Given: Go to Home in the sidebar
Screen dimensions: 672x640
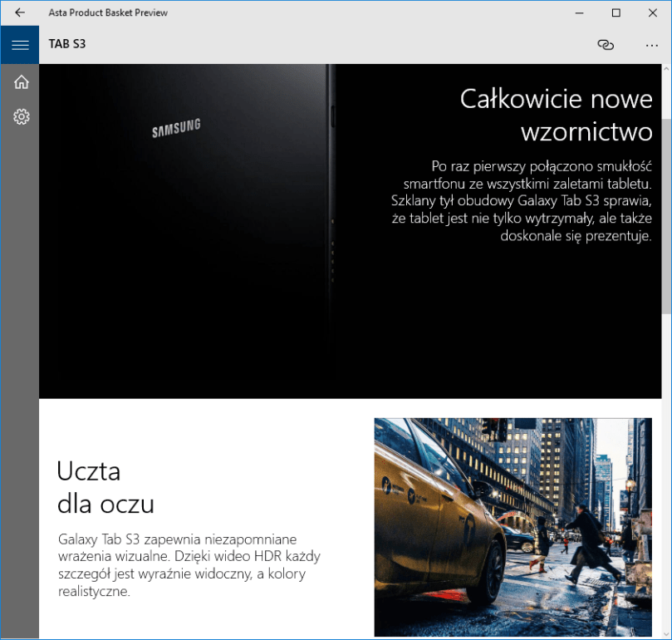Looking at the screenshot, I should 22,81.
